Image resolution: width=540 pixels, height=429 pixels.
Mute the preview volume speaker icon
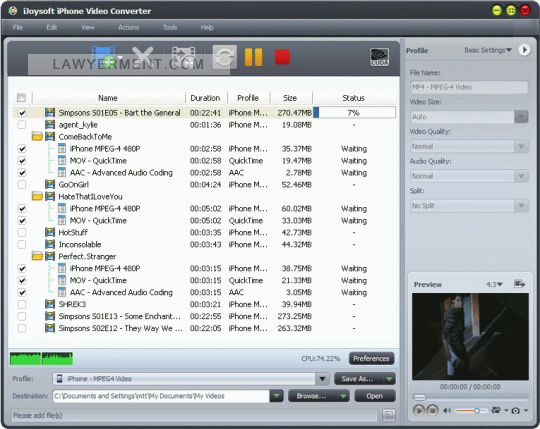(x=447, y=410)
